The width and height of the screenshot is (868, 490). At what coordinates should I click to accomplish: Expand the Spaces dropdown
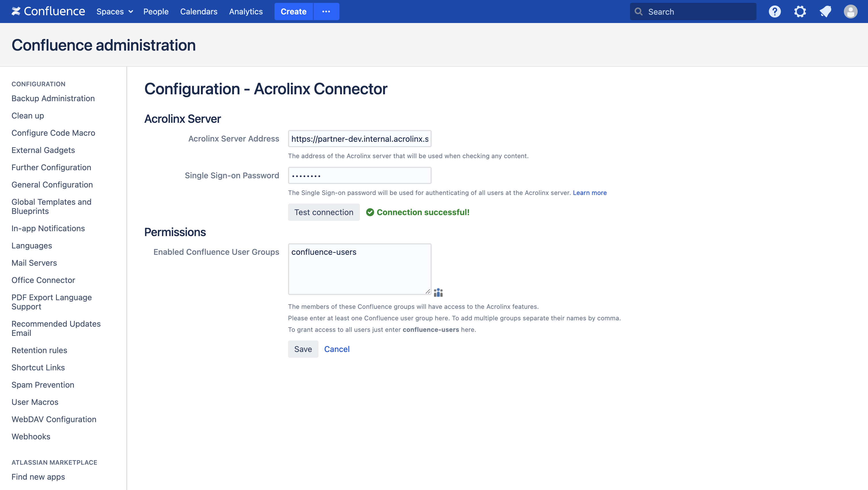[115, 12]
